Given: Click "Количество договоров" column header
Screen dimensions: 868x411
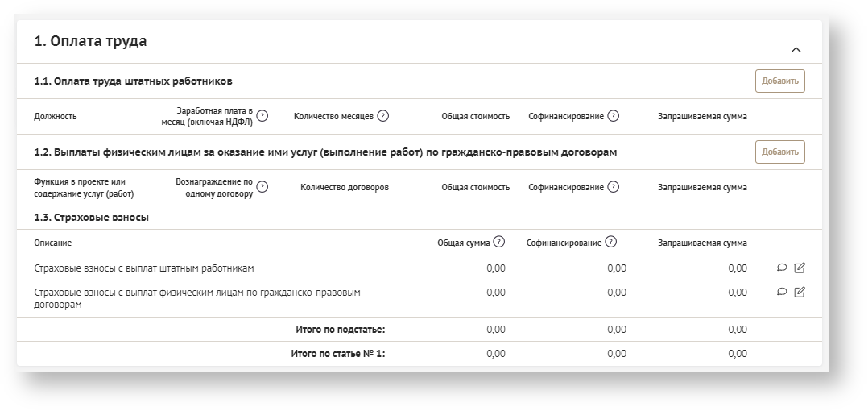Looking at the screenshot, I should 344,187.
